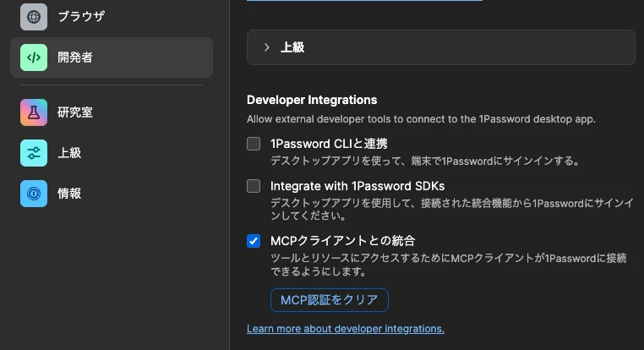Click the Integrate with 1Password SDKs label
Image resolution: width=644 pixels, height=350 pixels.
pyautogui.click(x=357, y=186)
